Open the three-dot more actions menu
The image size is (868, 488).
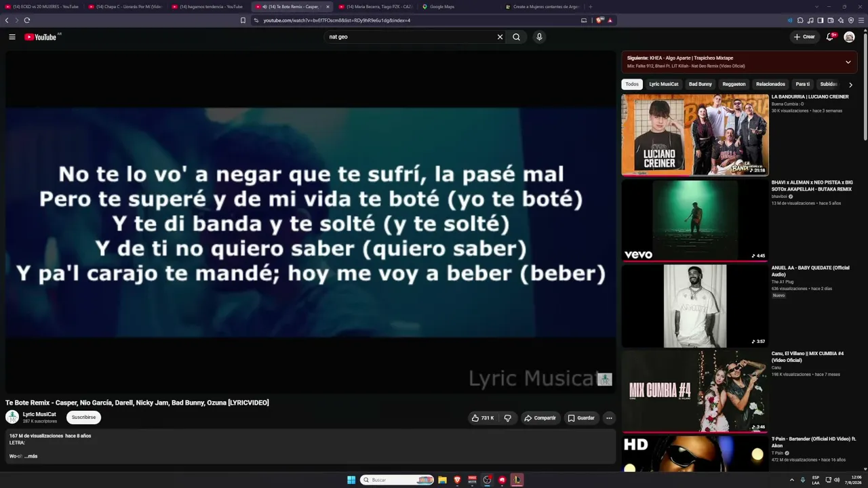609,418
